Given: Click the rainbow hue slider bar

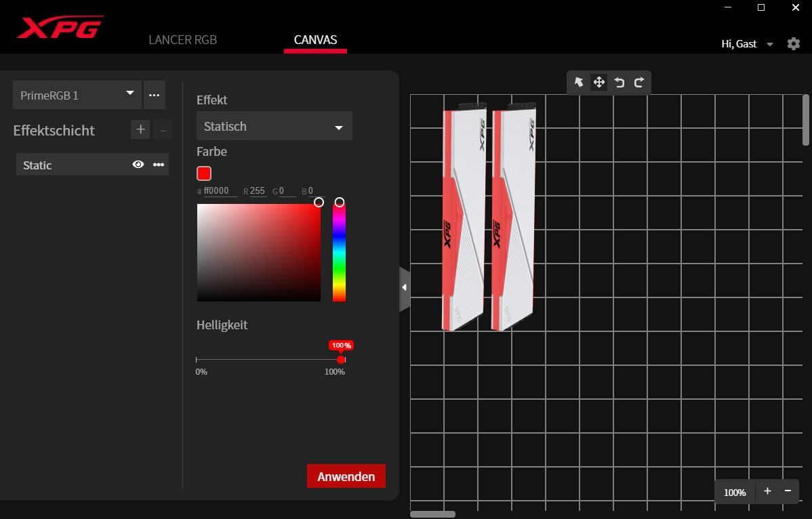Looking at the screenshot, I should pos(339,253).
